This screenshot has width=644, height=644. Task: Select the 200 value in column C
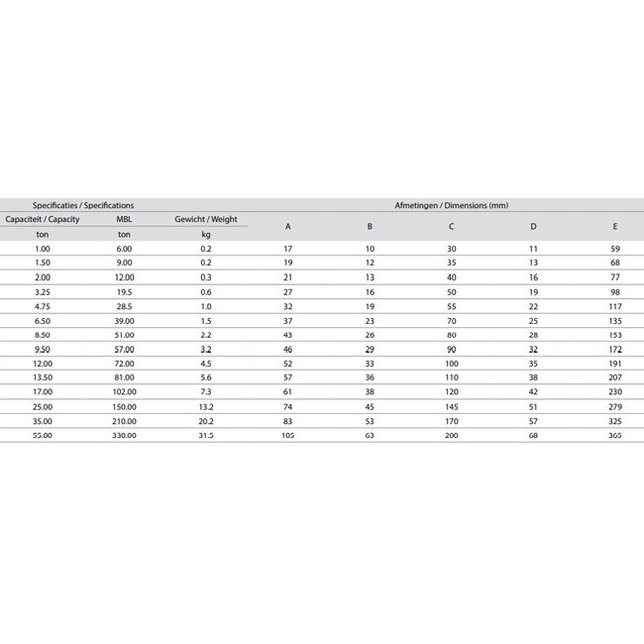click(x=451, y=436)
